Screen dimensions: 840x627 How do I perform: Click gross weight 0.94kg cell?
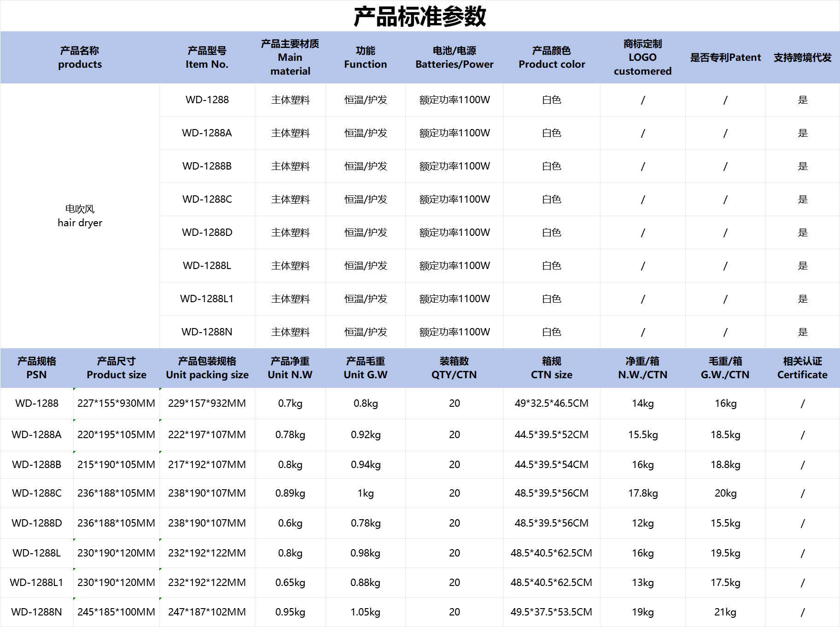point(366,465)
